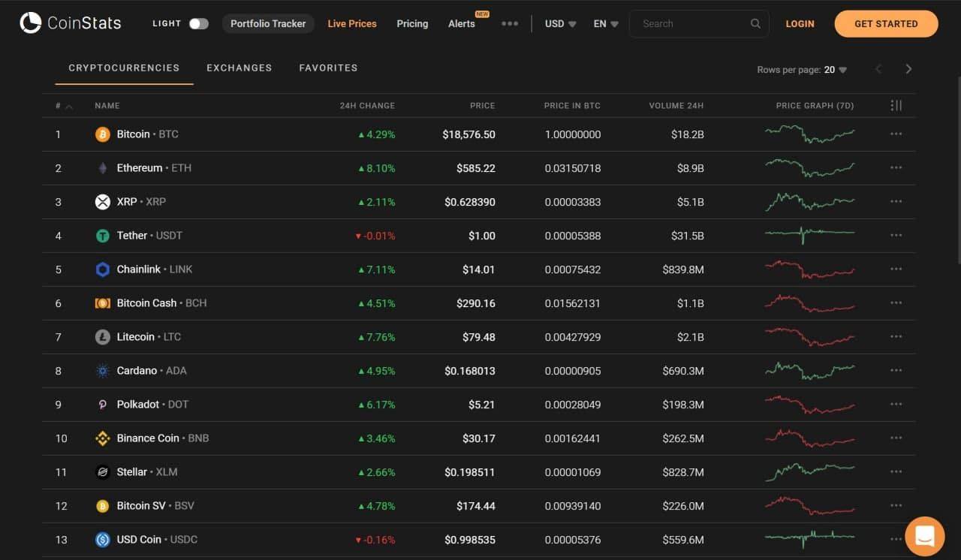Click the CoinStats logo icon
The width and height of the screenshot is (961, 560).
(31, 23)
